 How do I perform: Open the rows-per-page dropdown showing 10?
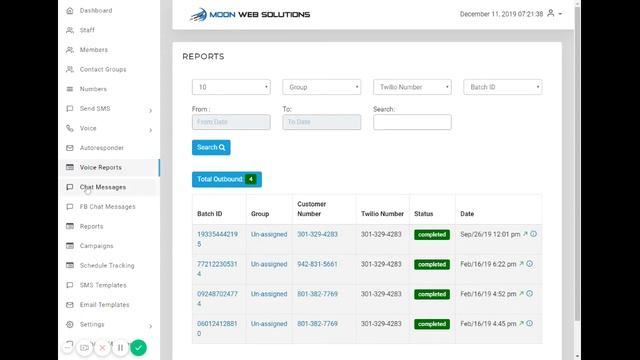pos(231,87)
